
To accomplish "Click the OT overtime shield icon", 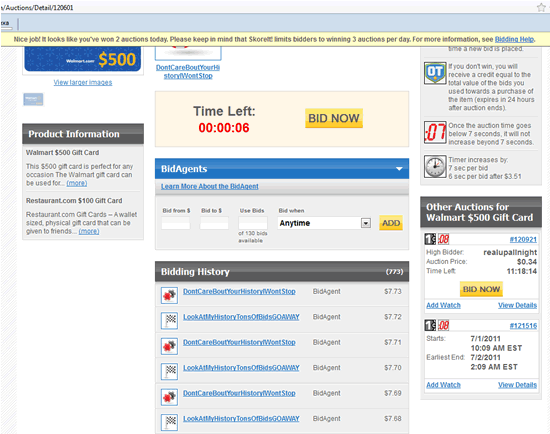I will (x=435, y=73).
